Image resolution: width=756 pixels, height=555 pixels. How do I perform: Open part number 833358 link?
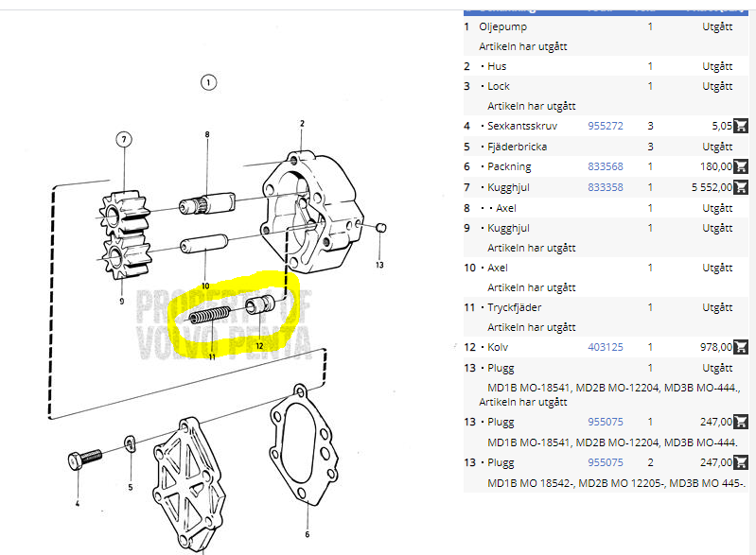606,187
